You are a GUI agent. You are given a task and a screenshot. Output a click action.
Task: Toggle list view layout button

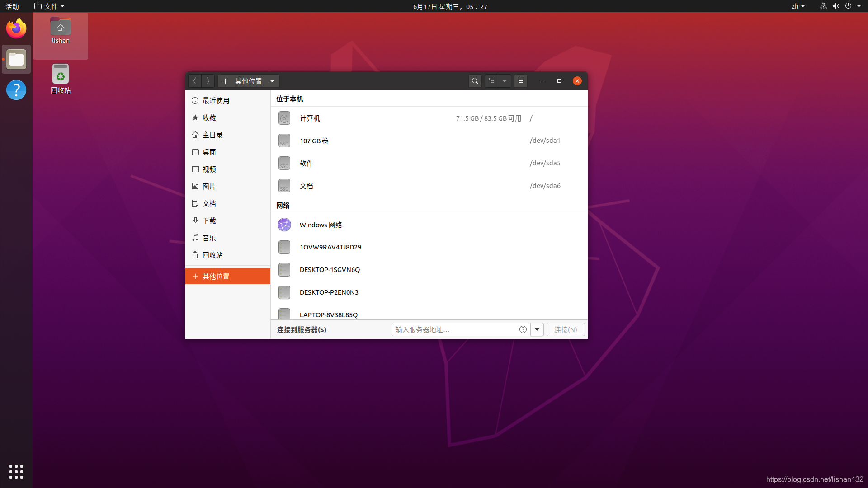pyautogui.click(x=491, y=81)
